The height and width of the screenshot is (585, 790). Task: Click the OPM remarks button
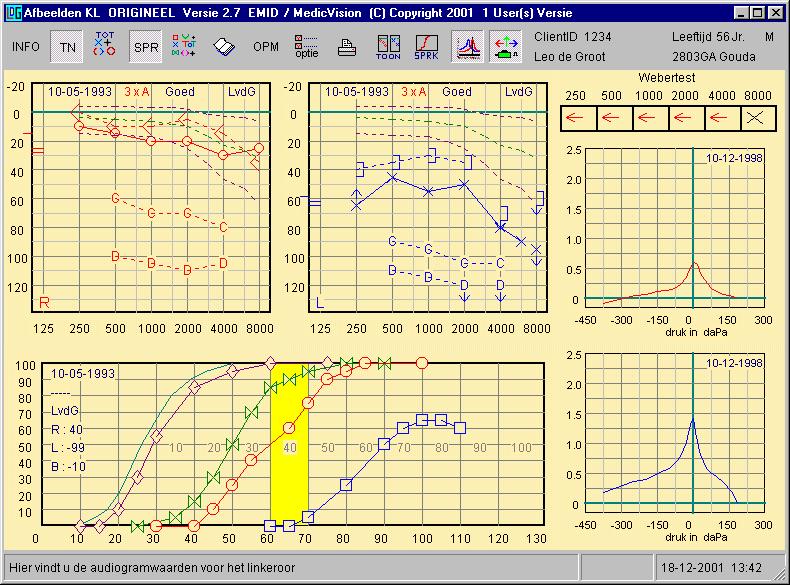pos(266,47)
